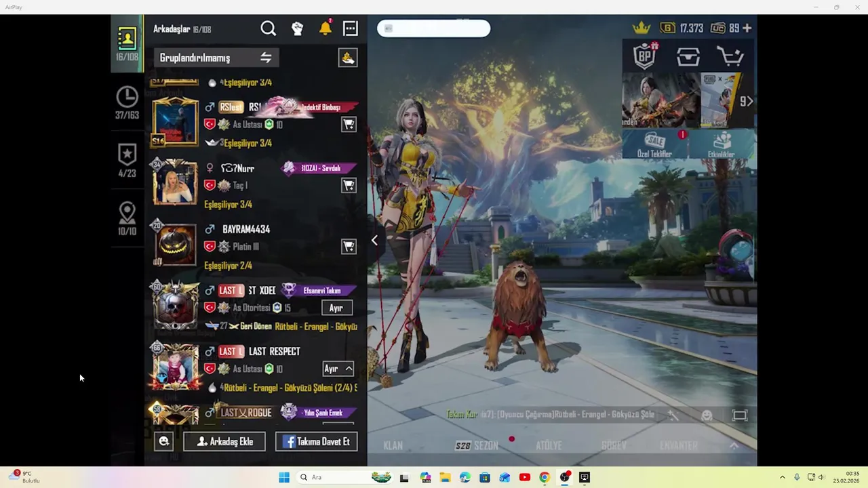
Task: Click 'Yılın Şanlı Emek' title badge
Action: 319,413
